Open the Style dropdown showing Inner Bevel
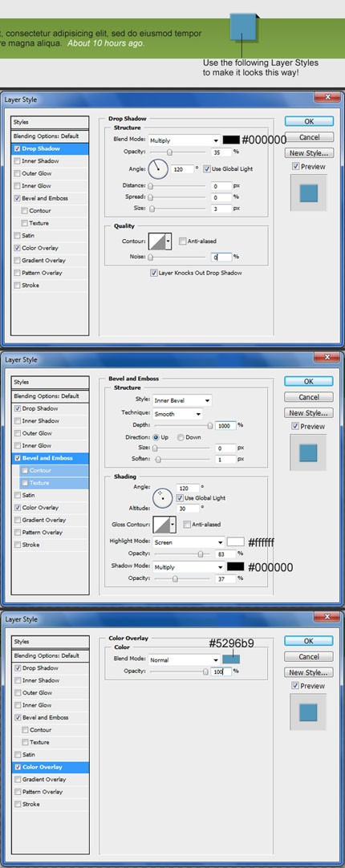 tap(181, 400)
